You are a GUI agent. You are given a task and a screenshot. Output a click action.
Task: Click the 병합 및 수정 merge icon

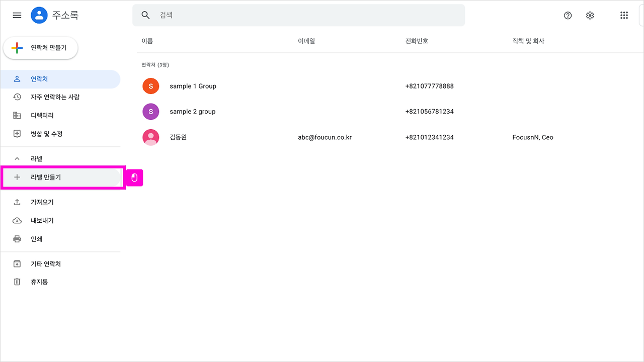click(x=17, y=134)
